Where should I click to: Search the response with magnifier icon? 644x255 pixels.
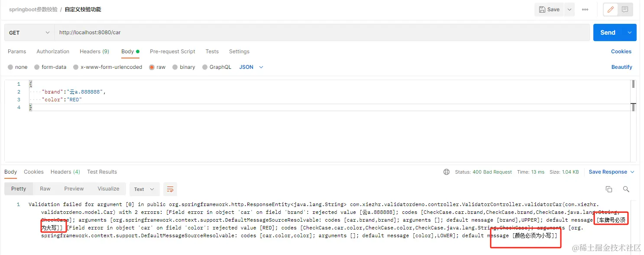tap(626, 189)
